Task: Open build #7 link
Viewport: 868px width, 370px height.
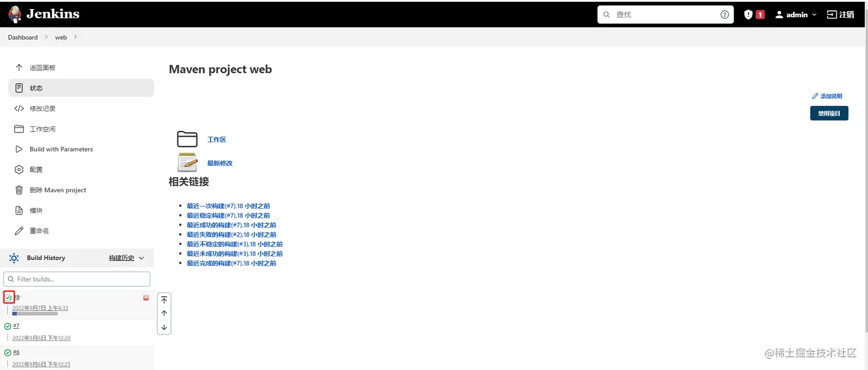Action: pos(16,326)
